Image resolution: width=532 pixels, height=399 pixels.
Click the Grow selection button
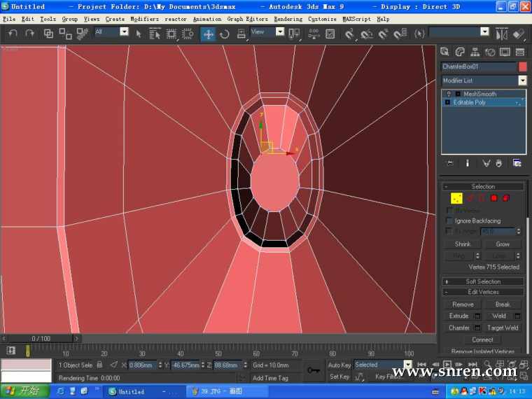coord(503,244)
